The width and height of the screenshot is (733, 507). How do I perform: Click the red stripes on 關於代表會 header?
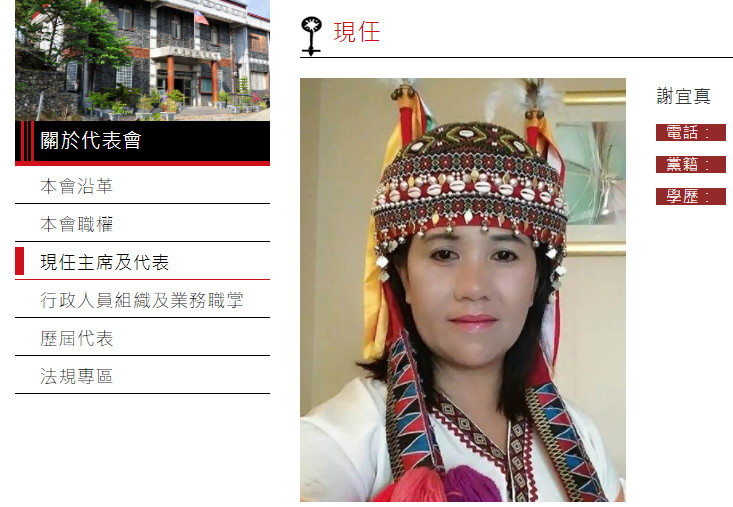tap(27, 141)
